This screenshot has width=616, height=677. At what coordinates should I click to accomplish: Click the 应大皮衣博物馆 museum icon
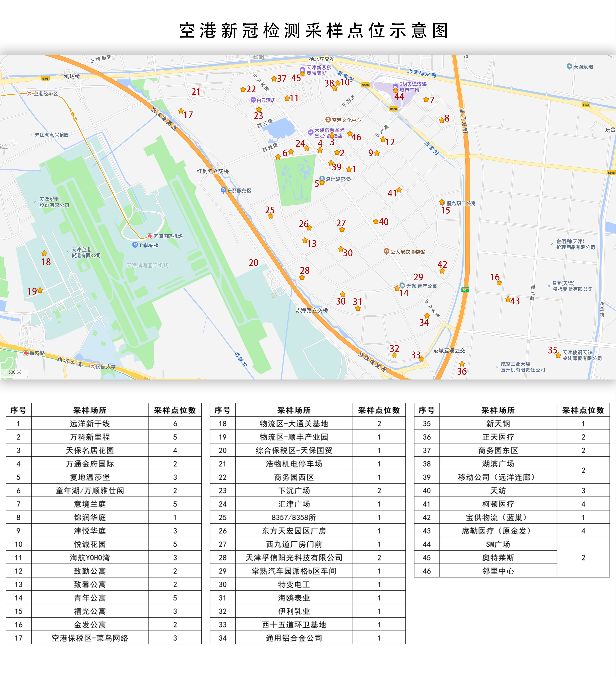click(386, 251)
